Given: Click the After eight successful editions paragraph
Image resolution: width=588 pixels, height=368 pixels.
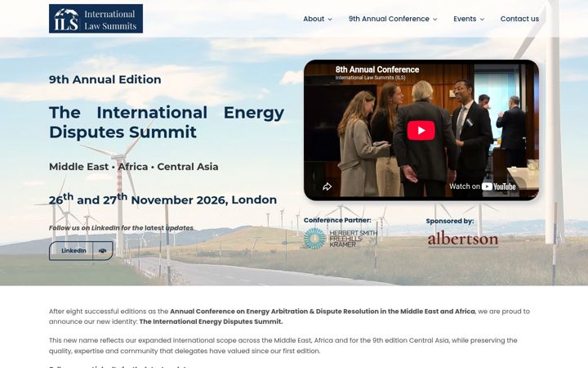Looking at the screenshot, I should pos(289,316).
